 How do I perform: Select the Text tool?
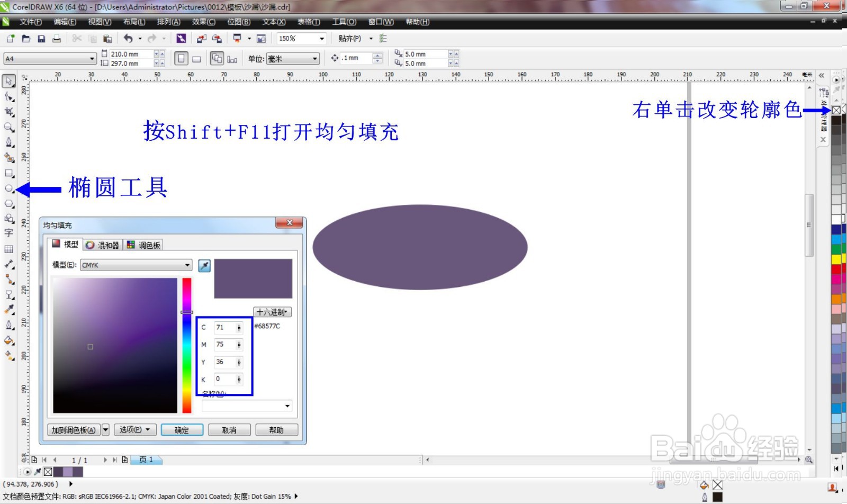click(8, 233)
